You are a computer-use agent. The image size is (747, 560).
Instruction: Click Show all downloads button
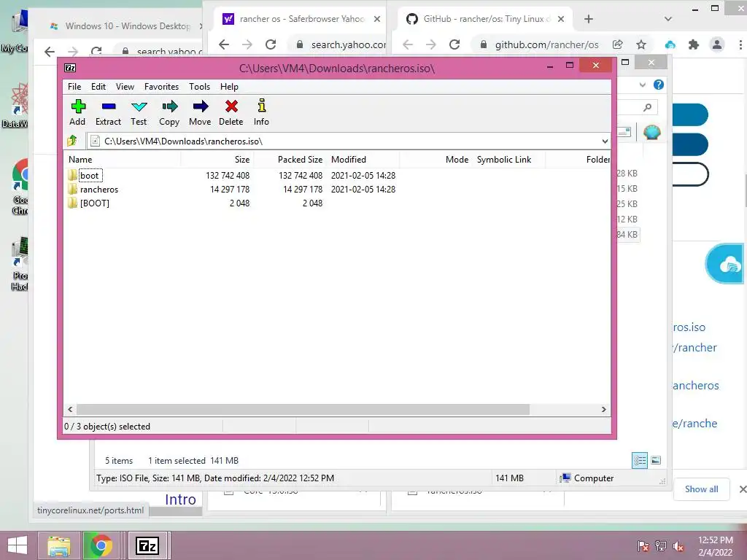[701, 489]
